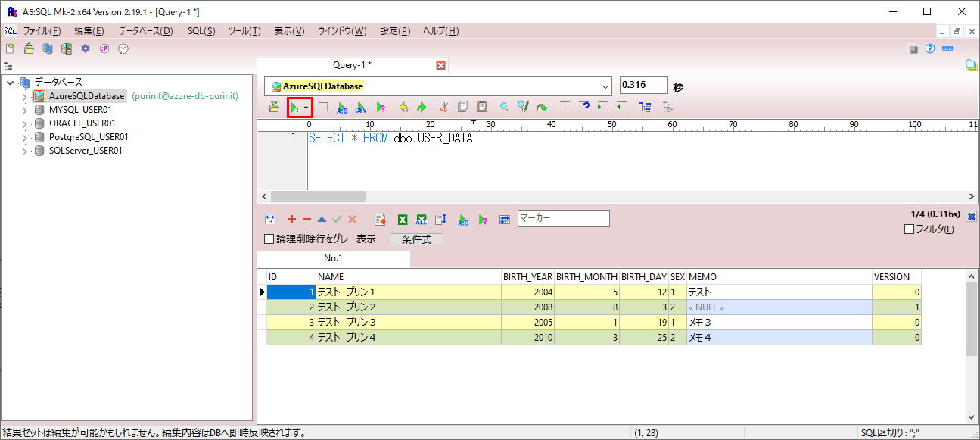Open search via magnifier icon in editor toolbar
This screenshot has height=440, width=980.
[504, 107]
